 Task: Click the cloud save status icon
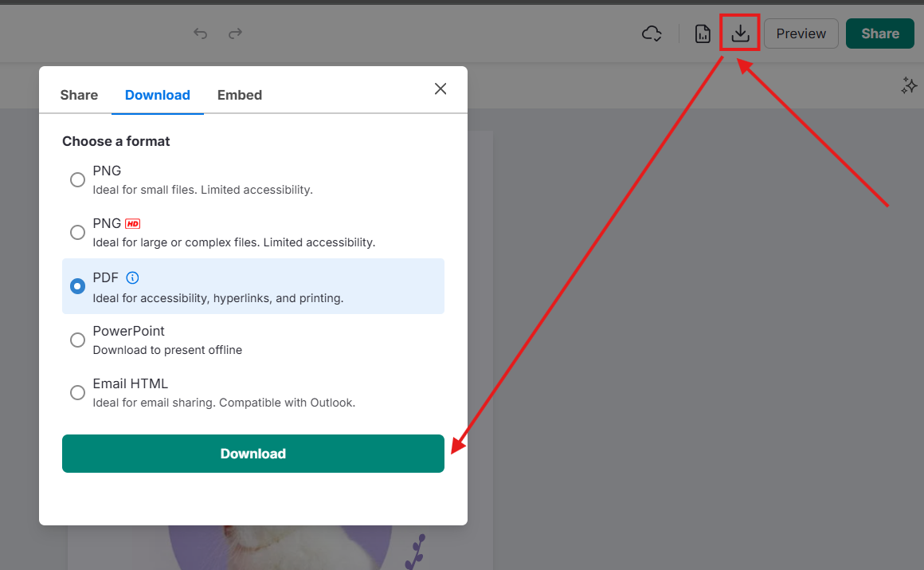point(652,33)
